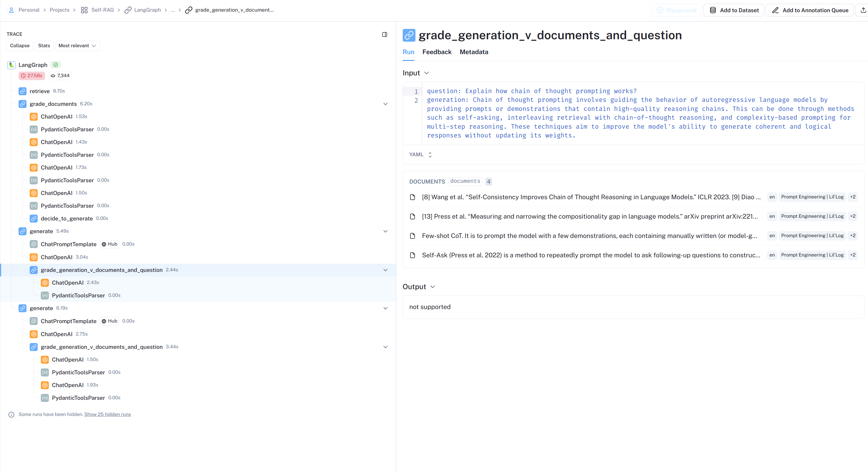Open the Metadata tab
This screenshot has height=473, width=868.
click(474, 52)
